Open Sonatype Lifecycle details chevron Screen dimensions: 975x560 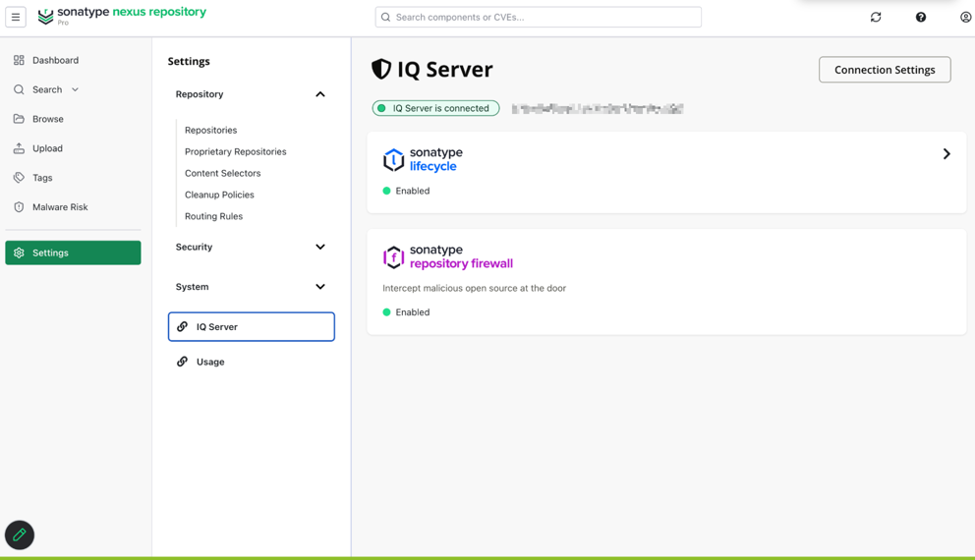point(946,153)
